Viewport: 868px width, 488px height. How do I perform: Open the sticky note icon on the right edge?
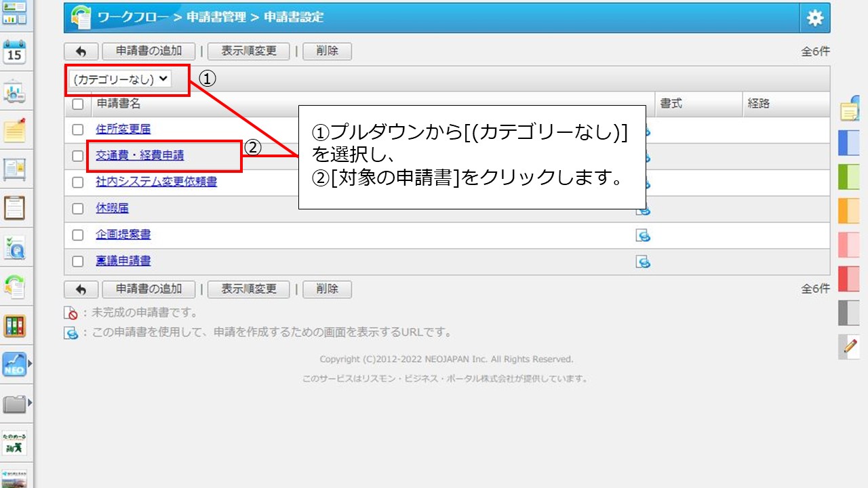point(850,110)
